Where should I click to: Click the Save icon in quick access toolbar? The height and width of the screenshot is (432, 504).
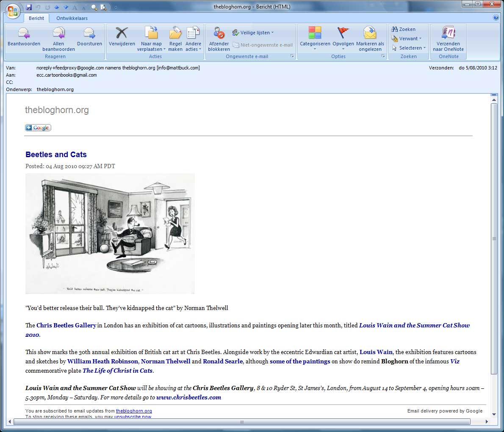(x=29, y=7)
